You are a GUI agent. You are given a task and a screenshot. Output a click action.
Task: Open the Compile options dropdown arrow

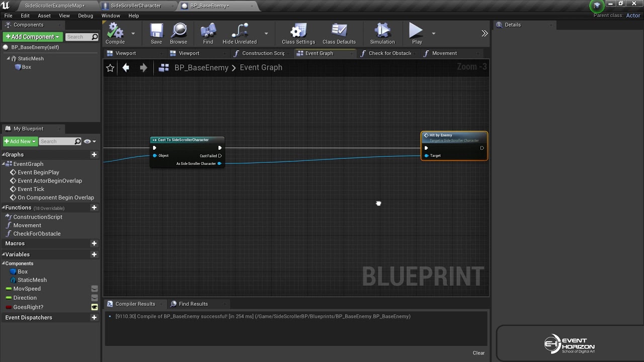tap(133, 34)
